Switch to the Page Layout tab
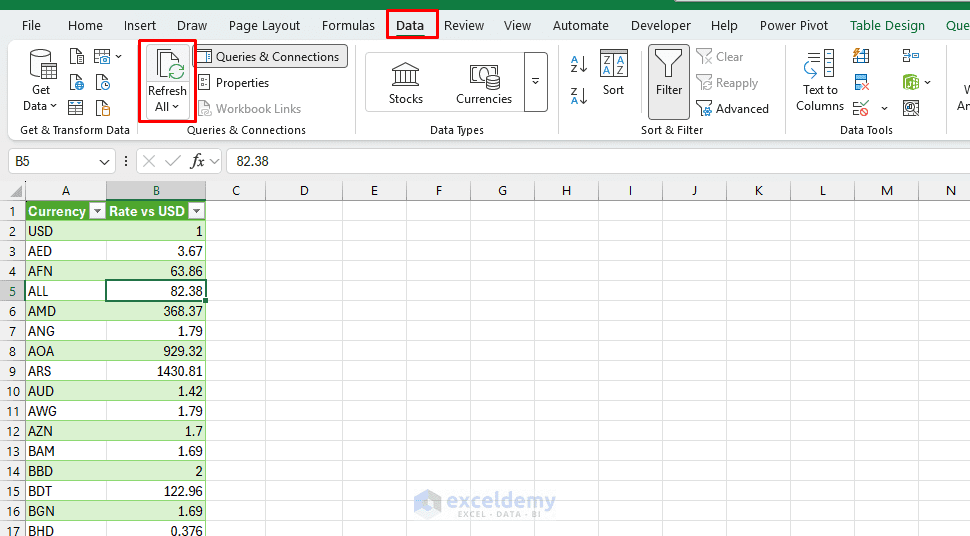The height and width of the screenshot is (536, 970). (264, 25)
